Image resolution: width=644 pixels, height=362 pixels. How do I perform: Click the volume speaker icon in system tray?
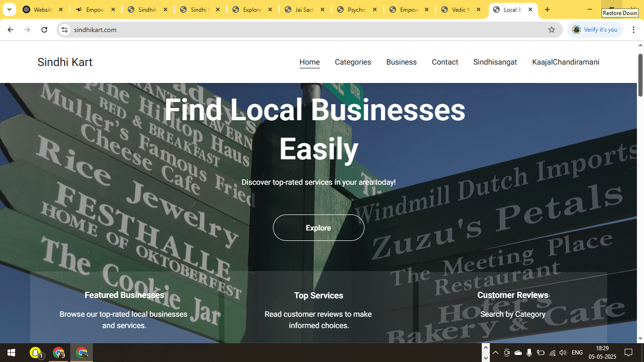click(x=563, y=353)
